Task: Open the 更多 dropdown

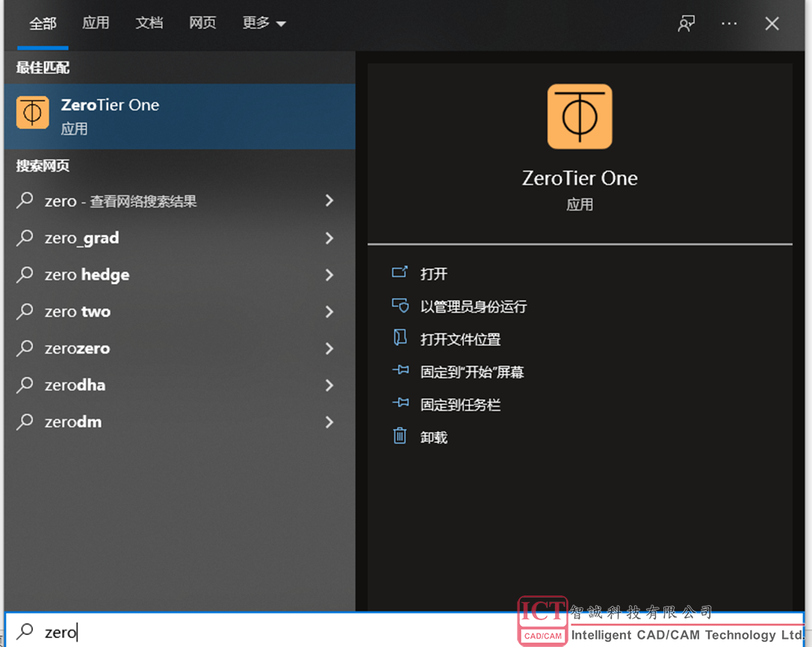Action: pos(264,23)
